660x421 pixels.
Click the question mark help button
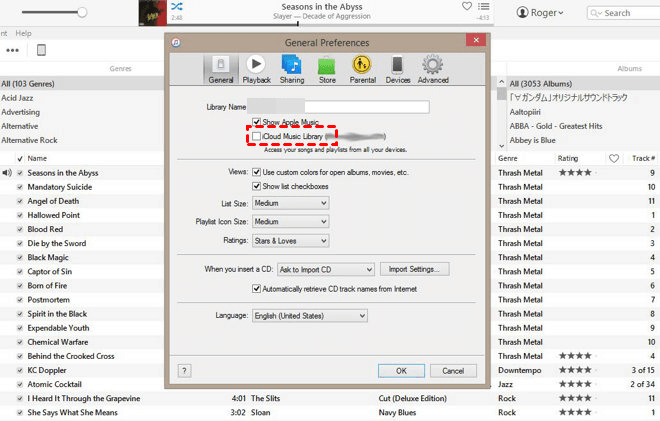point(184,371)
